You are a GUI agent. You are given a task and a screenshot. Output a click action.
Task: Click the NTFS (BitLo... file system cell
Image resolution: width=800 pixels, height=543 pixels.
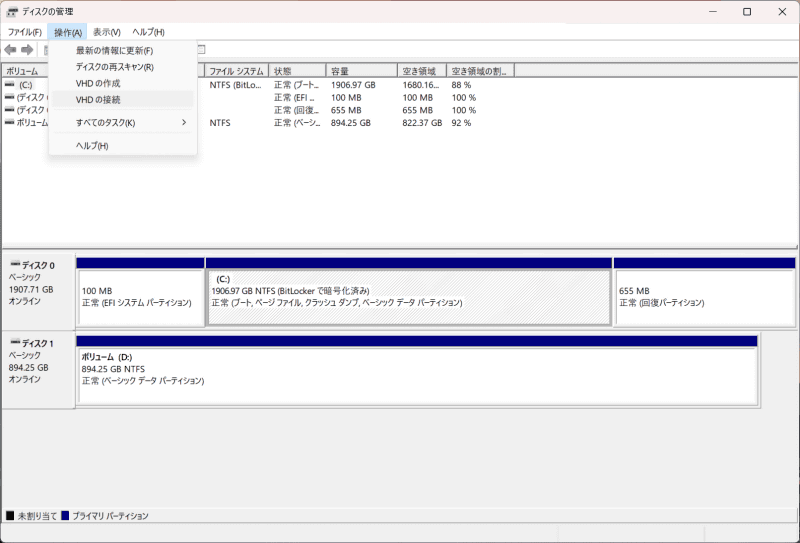(235, 85)
